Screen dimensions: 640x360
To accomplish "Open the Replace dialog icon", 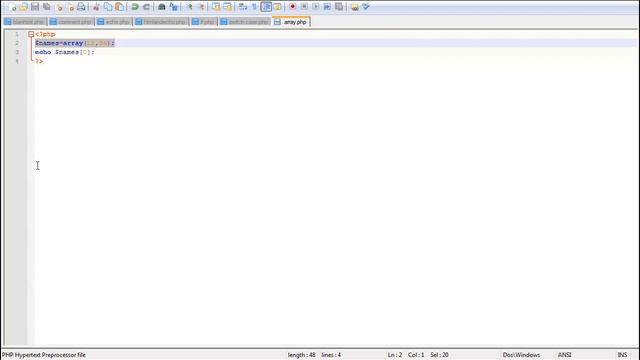I will (x=173, y=7).
